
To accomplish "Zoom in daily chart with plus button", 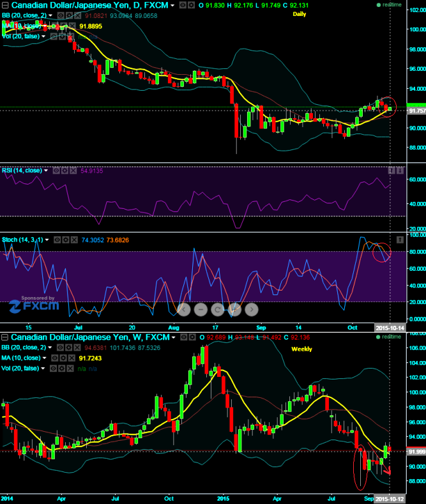I will tap(234, 310).
